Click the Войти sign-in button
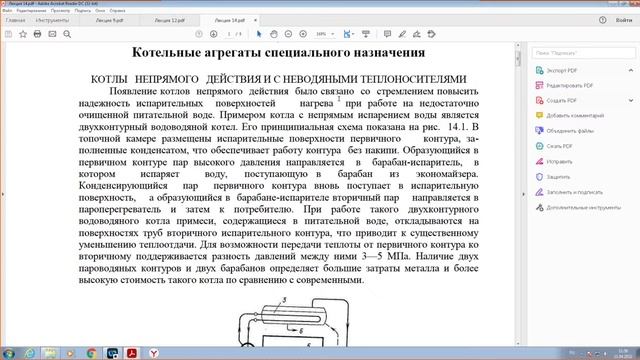This screenshot has width=640, height=360. click(624, 20)
